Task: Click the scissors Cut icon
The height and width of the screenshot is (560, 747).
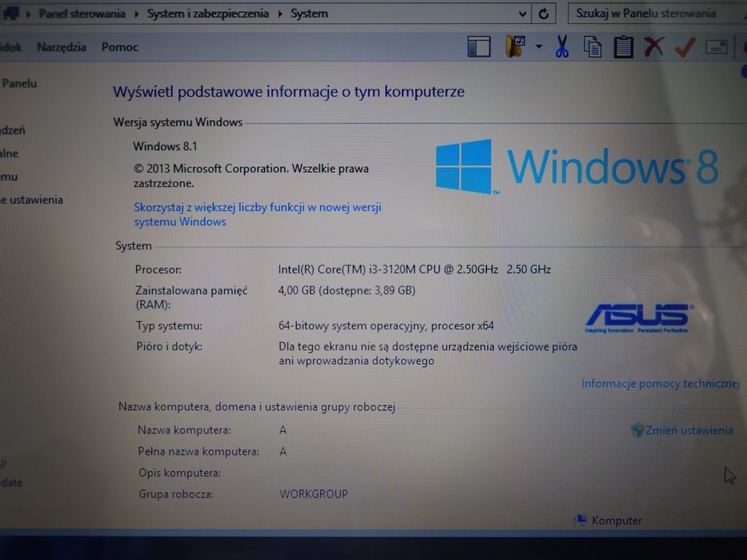Action: (x=562, y=46)
